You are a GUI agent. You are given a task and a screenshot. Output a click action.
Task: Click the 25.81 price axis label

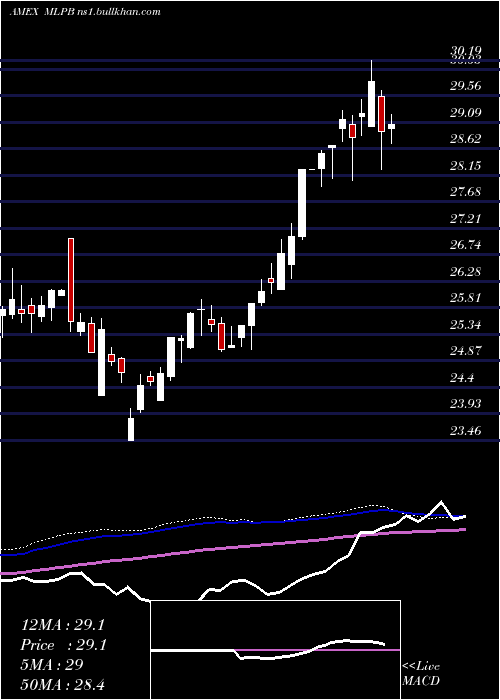(x=466, y=298)
